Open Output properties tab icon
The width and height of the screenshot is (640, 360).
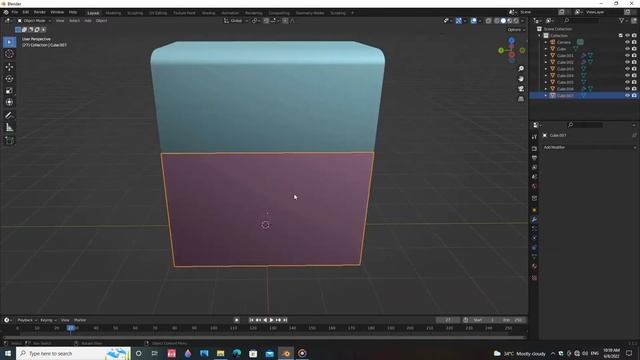click(534, 158)
